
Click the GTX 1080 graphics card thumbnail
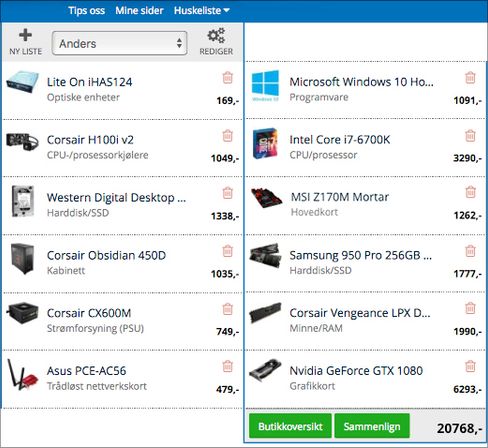point(265,370)
